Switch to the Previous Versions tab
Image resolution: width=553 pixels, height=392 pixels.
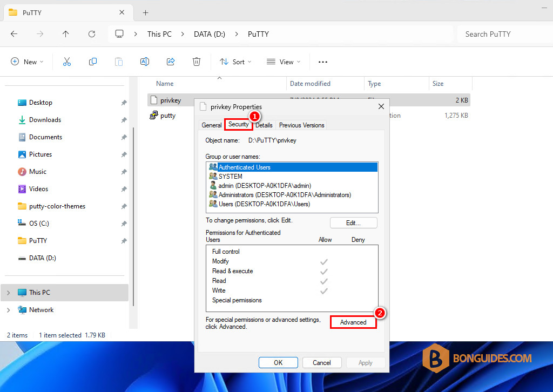click(x=301, y=125)
